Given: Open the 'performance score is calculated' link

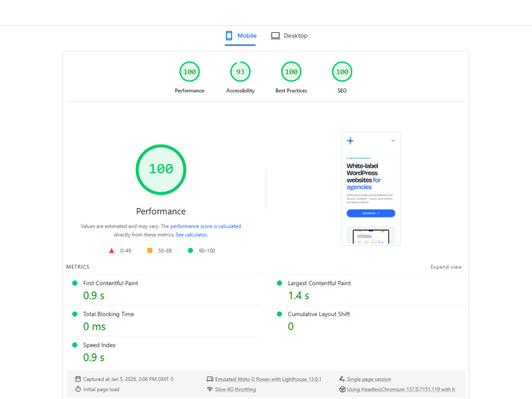Looking at the screenshot, I should [x=205, y=226].
